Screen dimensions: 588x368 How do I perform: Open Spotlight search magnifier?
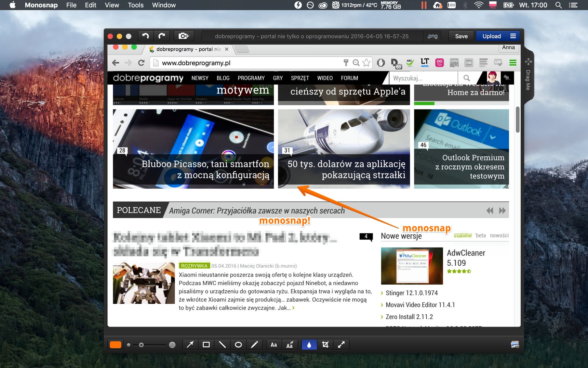point(558,5)
